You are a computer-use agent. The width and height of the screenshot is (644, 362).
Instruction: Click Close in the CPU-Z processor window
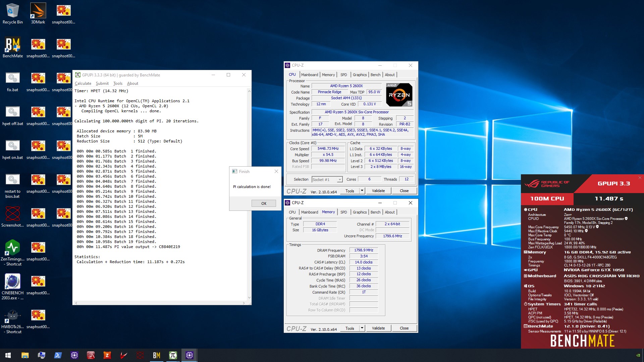[x=404, y=191]
